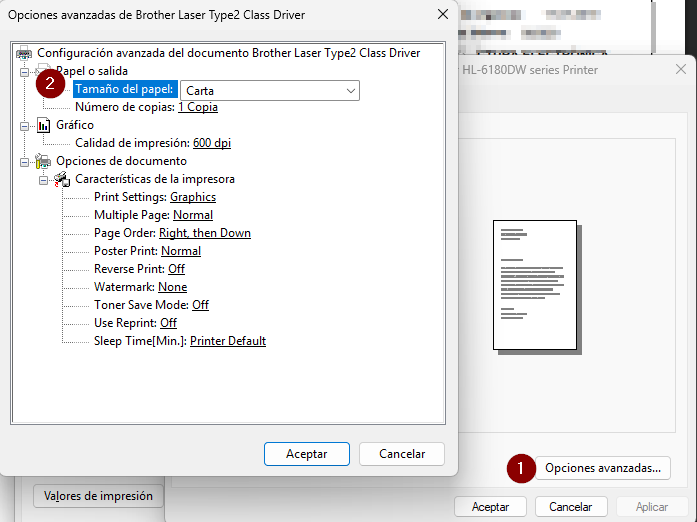Close the HL-6180DW series Printer window
This screenshot has width=697, height=522.
tap(681, 69)
